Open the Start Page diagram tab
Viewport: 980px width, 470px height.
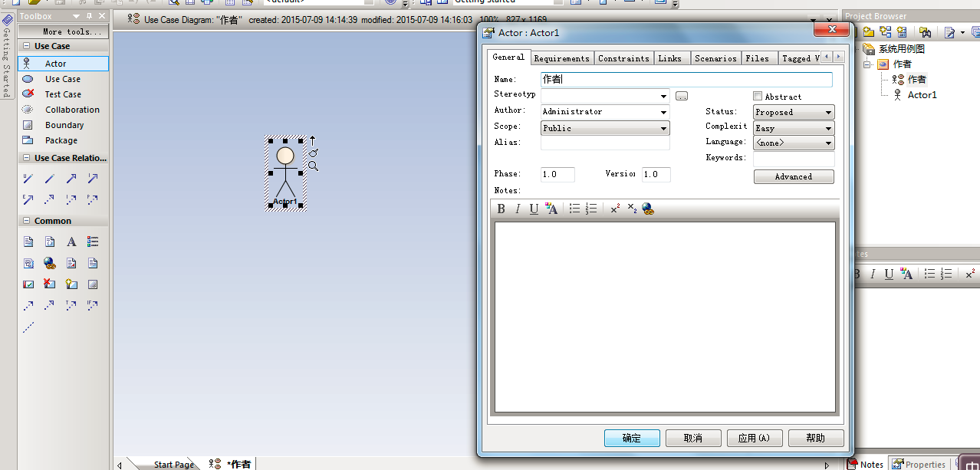(x=174, y=465)
